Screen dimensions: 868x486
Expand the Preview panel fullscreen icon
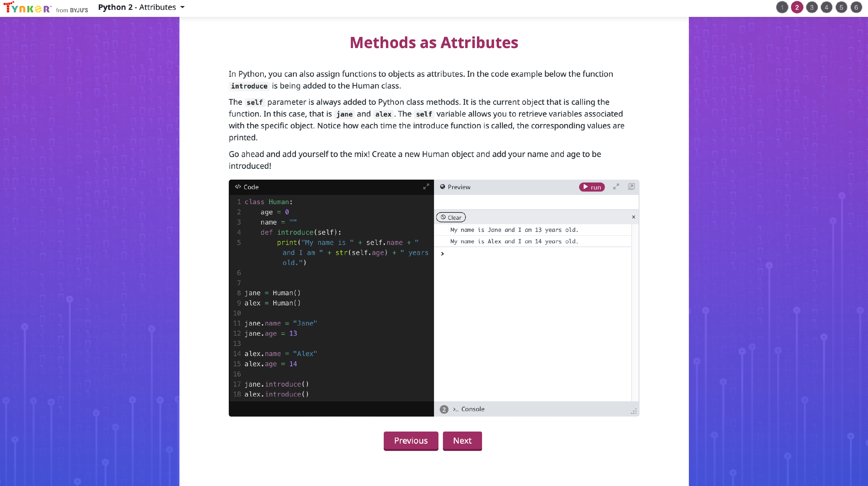pyautogui.click(x=616, y=187)
